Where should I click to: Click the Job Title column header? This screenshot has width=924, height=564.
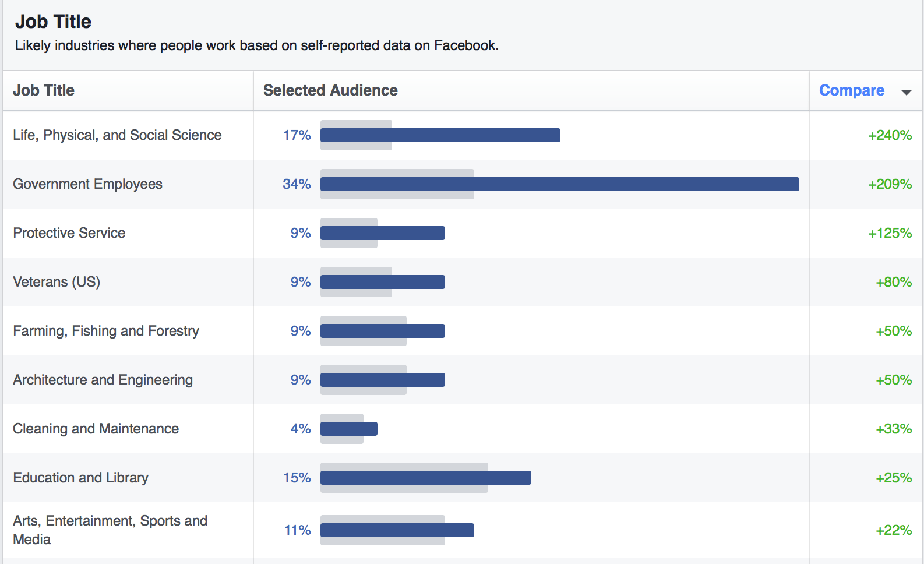point(44,90)
